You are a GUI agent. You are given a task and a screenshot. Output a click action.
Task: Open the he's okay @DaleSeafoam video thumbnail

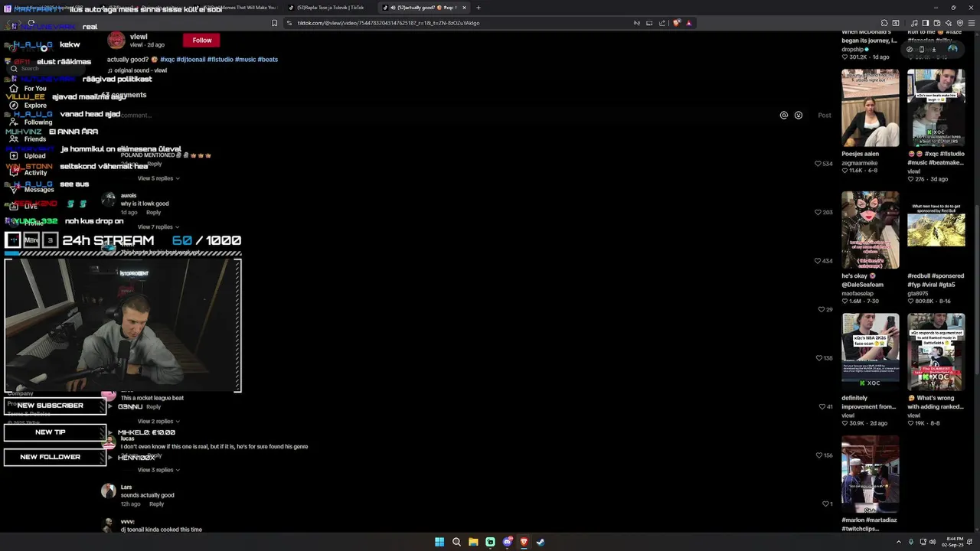[x=871, y=230]
